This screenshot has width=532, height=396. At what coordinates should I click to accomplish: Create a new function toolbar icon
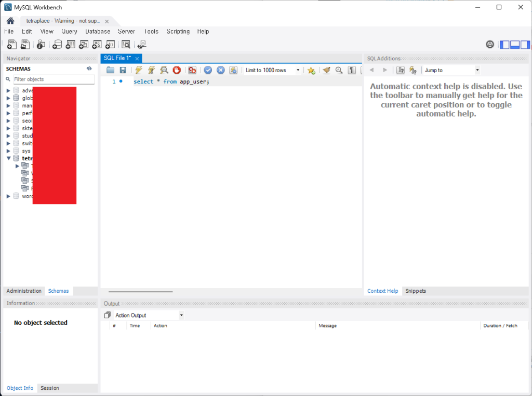coord(110,45)
